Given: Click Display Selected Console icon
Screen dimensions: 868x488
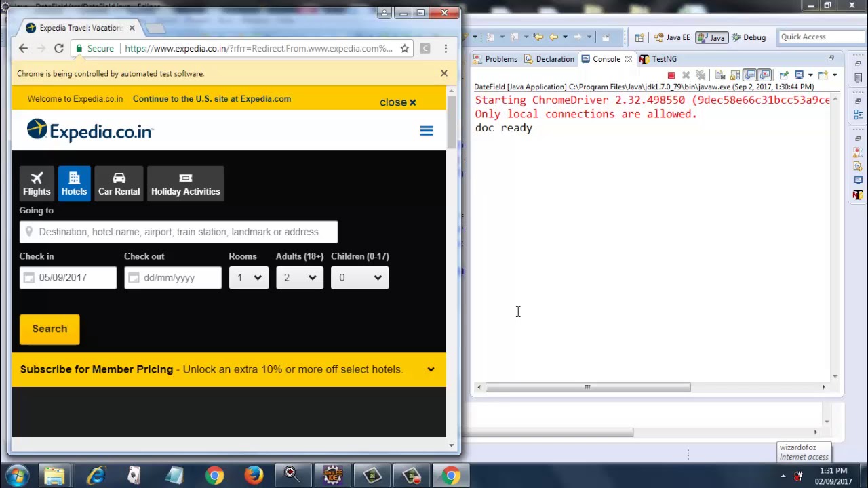Looking at the screenshot, I should point(799,75).
